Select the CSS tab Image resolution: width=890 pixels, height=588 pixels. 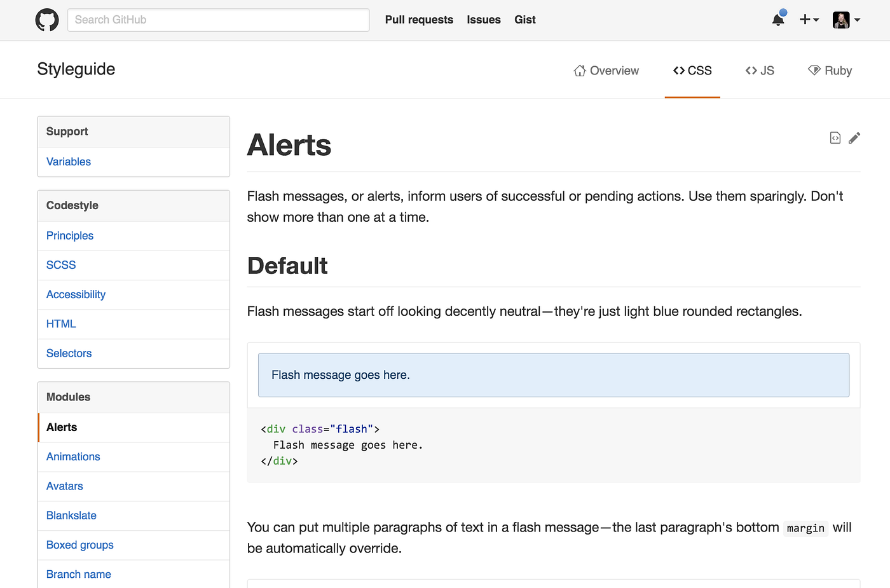[x=692, y=71]
